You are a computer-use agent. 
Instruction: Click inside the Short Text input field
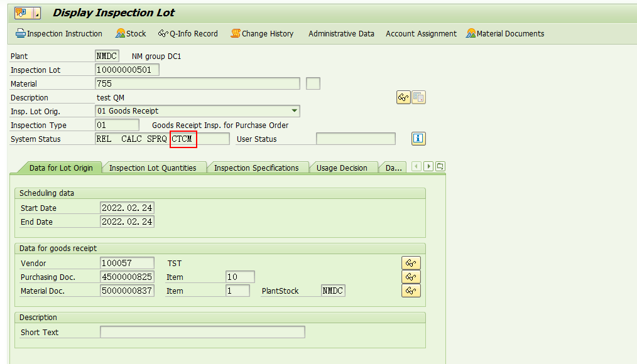tap(202, 332)
